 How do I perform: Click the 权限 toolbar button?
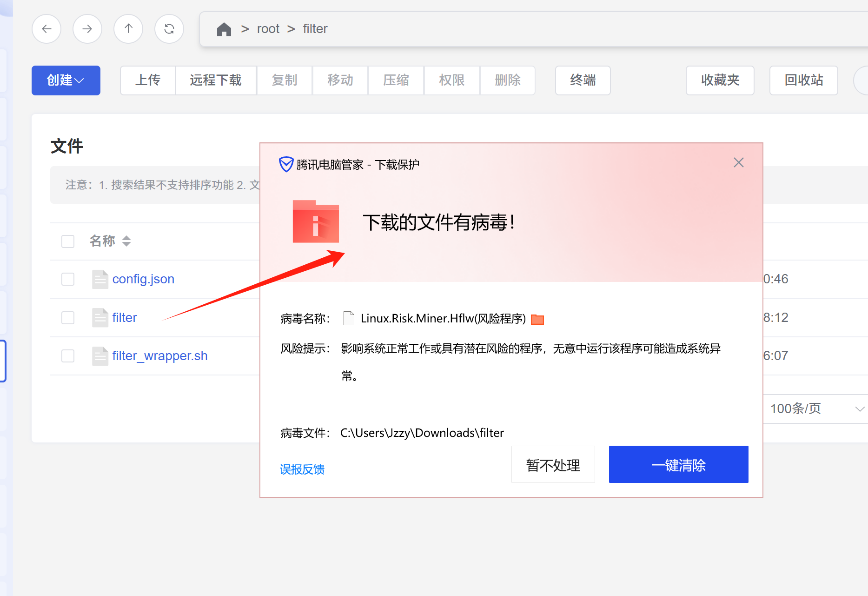coord(452,80)
